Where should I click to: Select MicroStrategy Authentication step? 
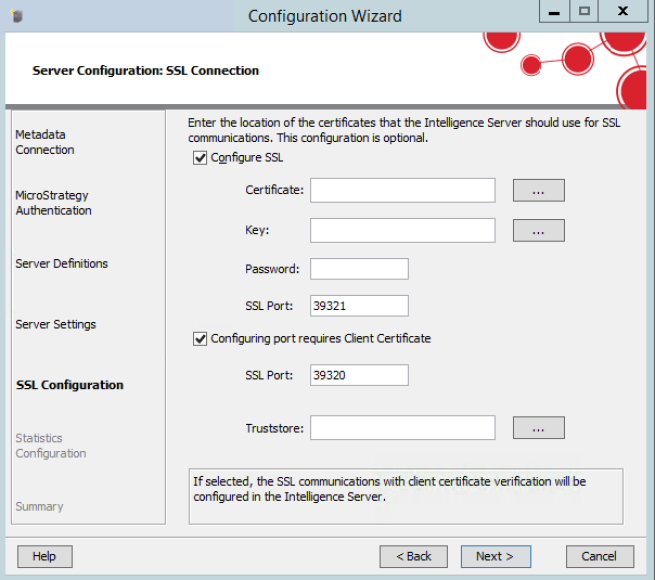pos(53,203)
